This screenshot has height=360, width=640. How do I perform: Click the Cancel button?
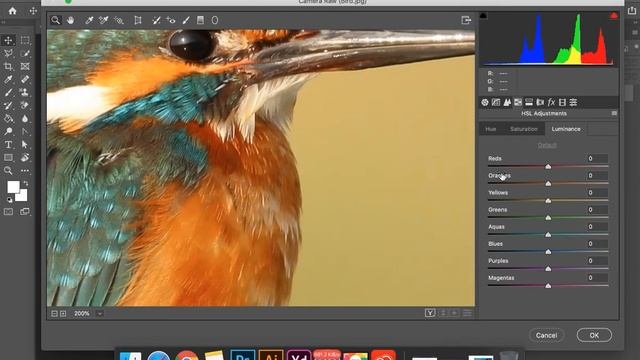[x=547, y=335]
